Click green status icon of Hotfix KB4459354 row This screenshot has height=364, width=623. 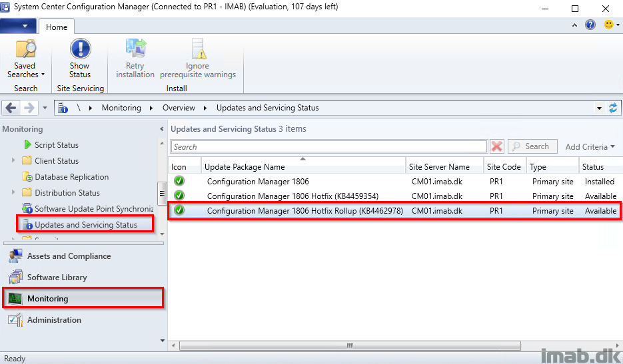(x=179, y=196)
